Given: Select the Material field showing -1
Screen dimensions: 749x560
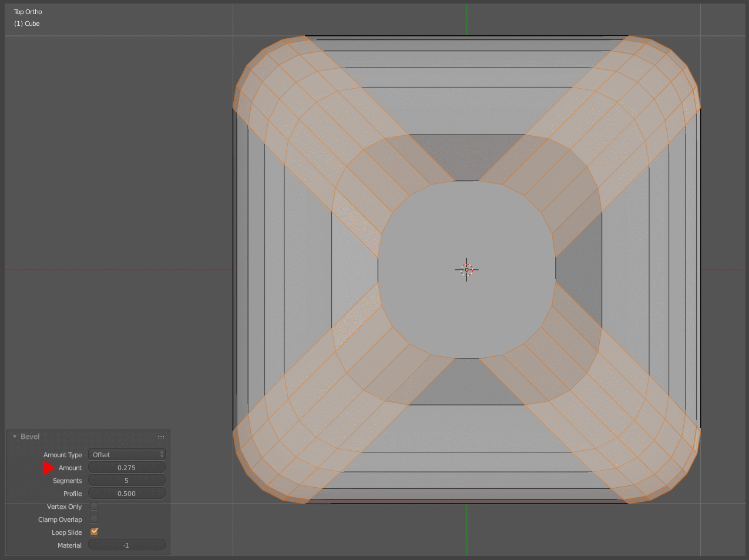Looking at the screenshot, I should pyautogui.click(x=127, y=545).
